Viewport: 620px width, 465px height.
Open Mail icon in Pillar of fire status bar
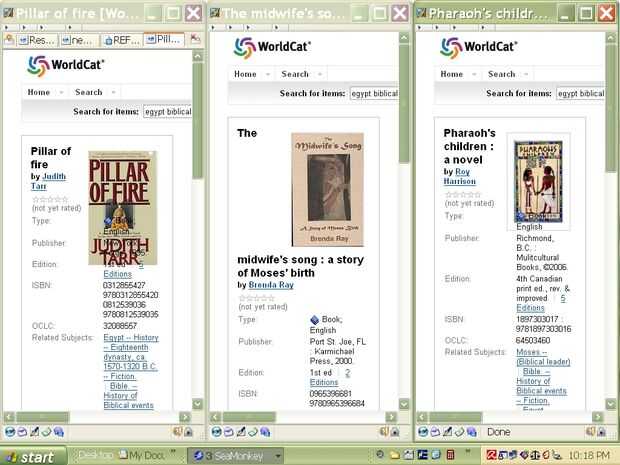click(22, 432)
